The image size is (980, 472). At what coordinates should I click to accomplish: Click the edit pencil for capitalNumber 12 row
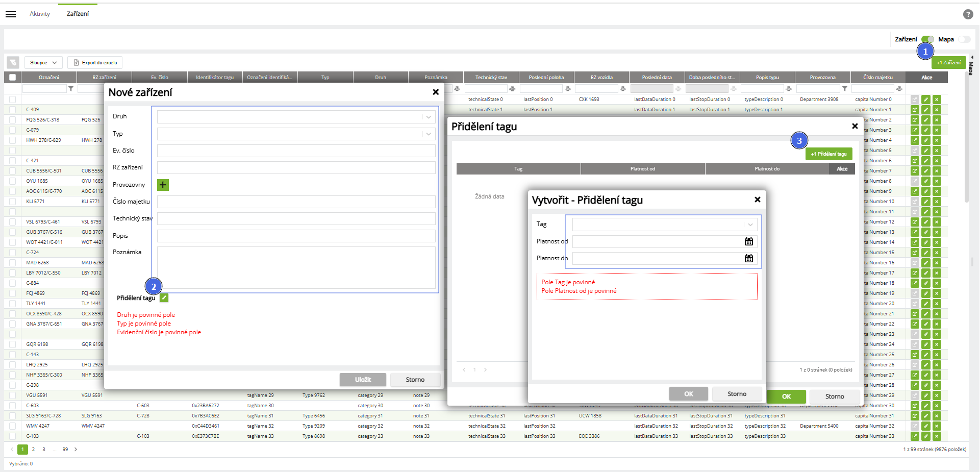tap(925, 222)
